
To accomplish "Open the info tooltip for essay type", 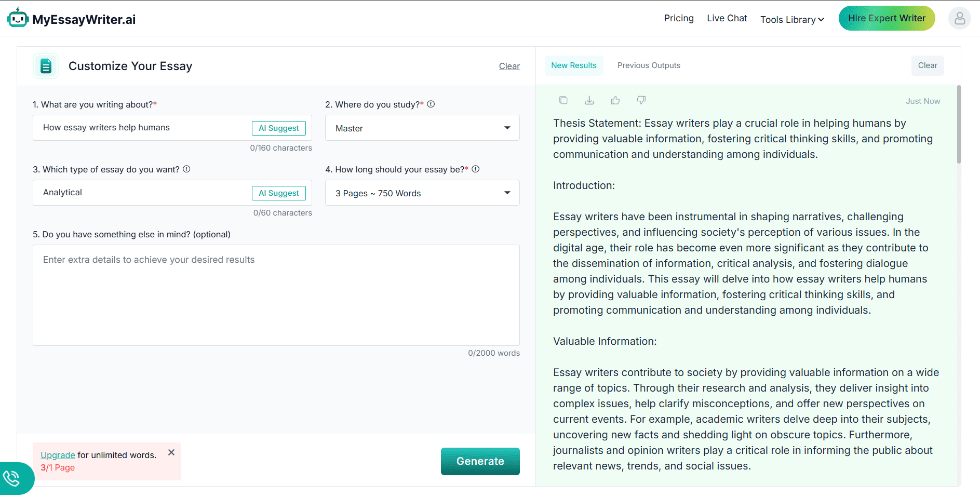I will [x=187, y=169].
